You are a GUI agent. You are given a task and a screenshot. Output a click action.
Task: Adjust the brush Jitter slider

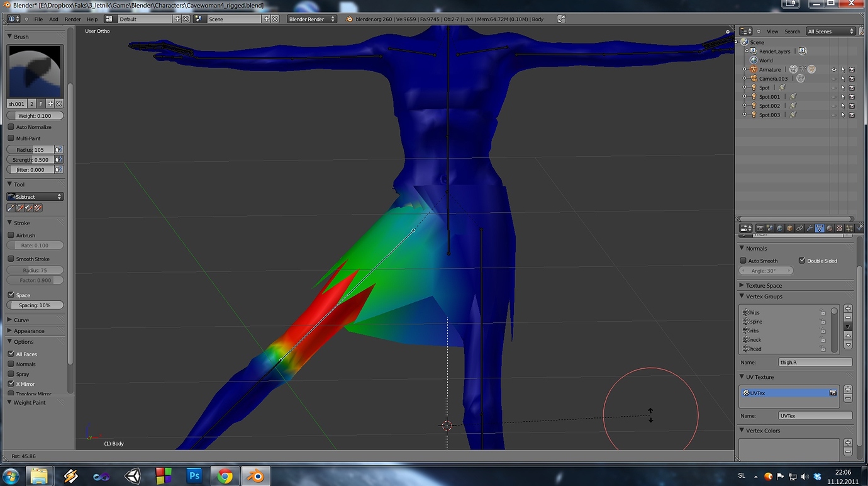[x=30, y=170]
